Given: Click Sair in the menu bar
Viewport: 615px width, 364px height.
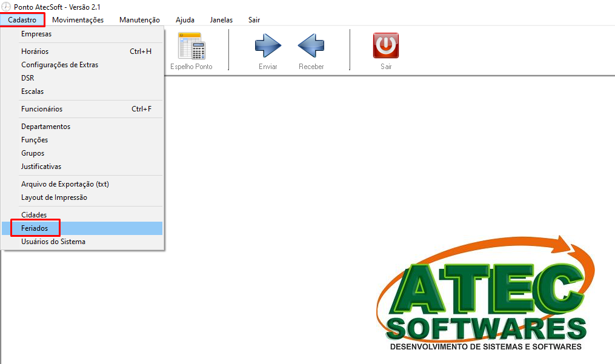Looking at the screenshot, I should tap(254, 19).
